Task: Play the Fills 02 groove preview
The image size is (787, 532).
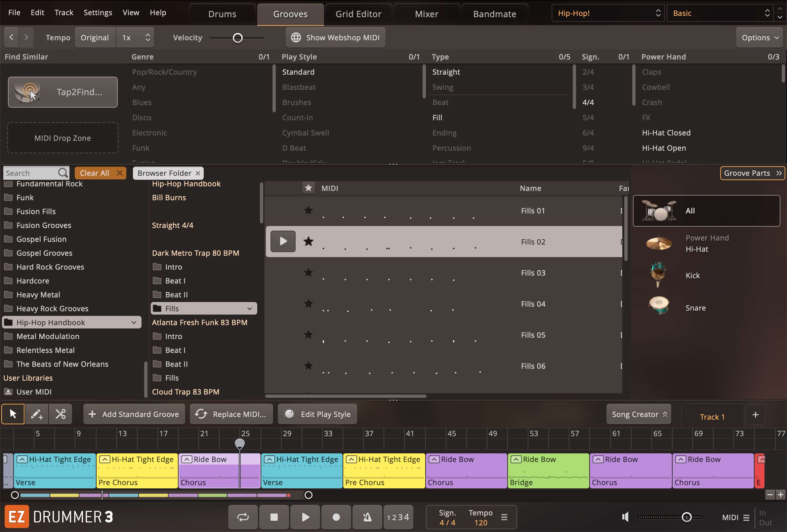Action: tap(283, 241)
